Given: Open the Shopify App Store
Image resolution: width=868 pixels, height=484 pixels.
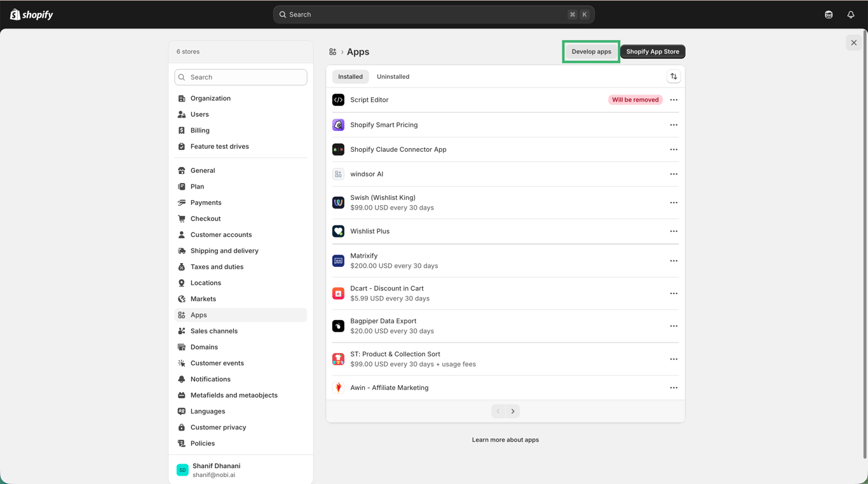Looking at the screenshot, I should tap(653, 51).
